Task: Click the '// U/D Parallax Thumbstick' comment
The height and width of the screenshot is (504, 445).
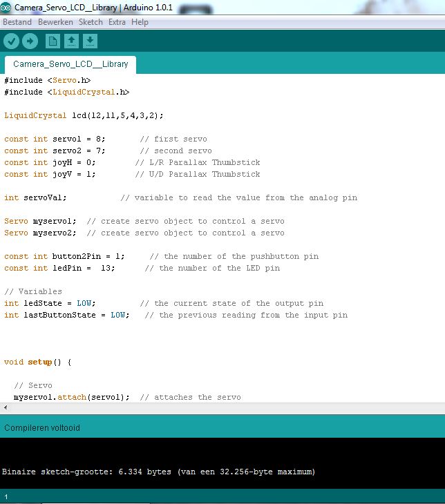Action: (x=198, y=174)
